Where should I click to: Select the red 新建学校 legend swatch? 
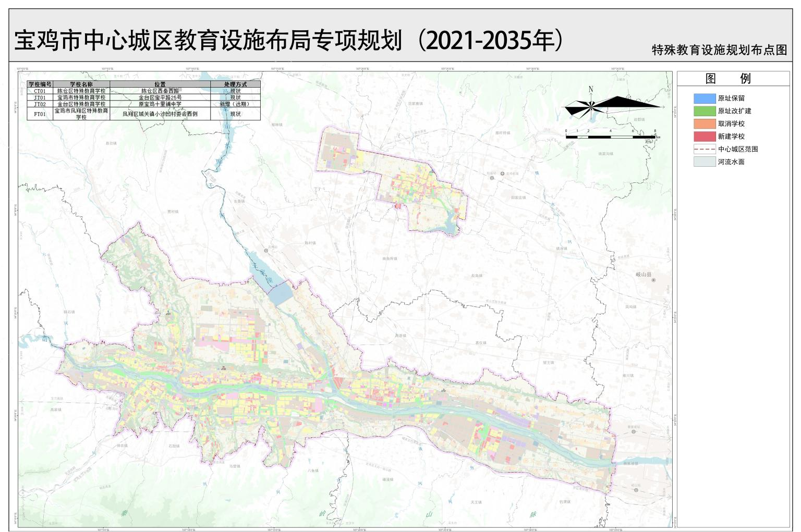[x=705, y=137]
